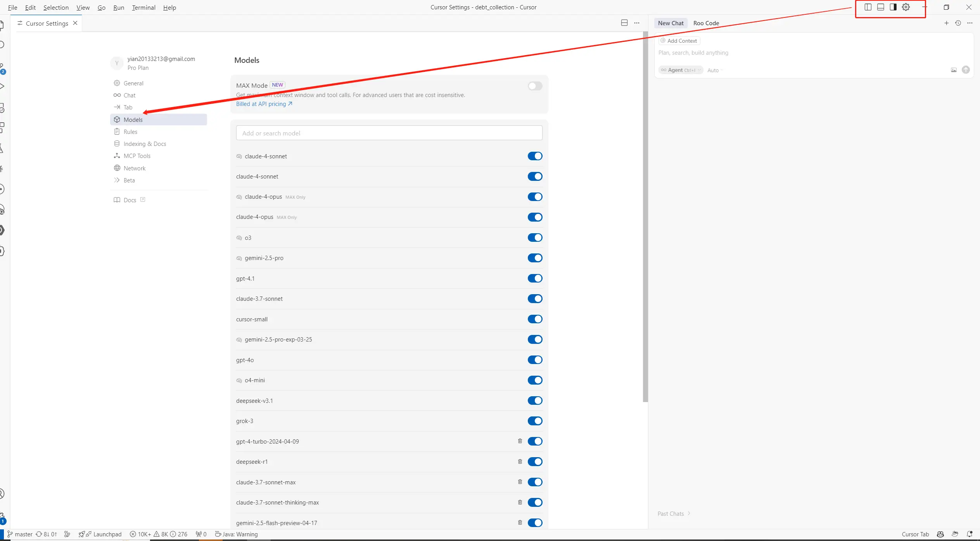Toggle primary sidebar layout icon in title bar

868,7
